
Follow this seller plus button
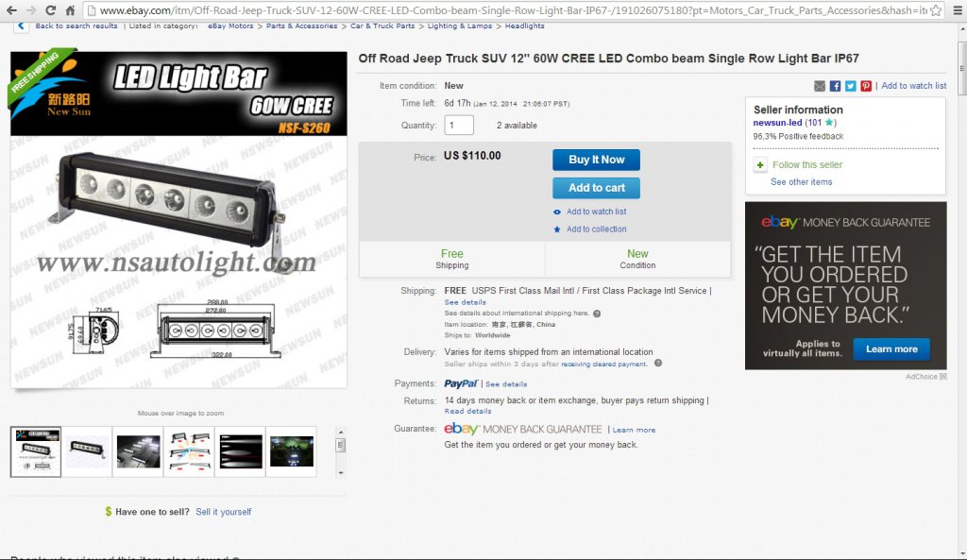(760, 164)
